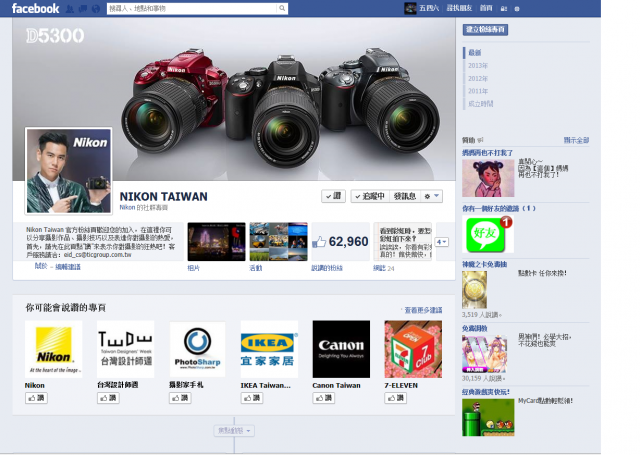This screenshot has height=455, width=640.
Task: Click show all sponsored ads link
Action: click(576, 140)
